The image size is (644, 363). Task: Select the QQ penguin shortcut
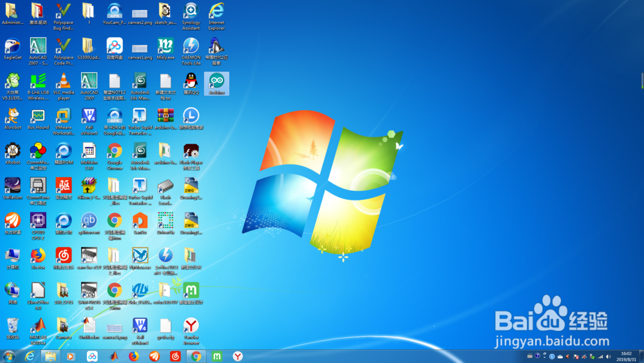pyautogui.click(x=191, y=84)
